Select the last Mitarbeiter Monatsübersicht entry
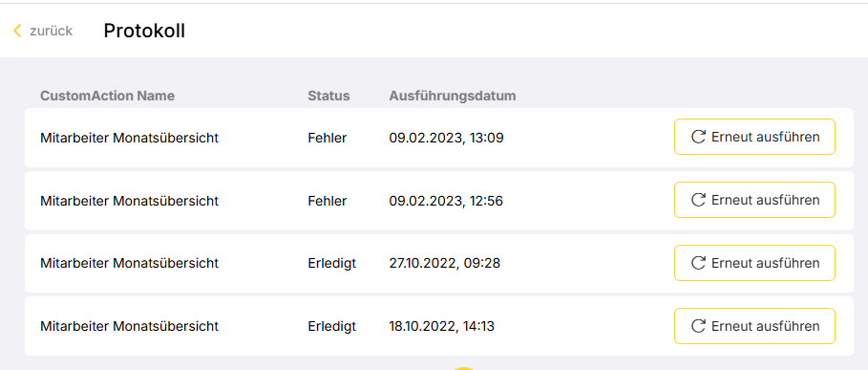The width and height of the screenshot is (868, 370). 130,327
